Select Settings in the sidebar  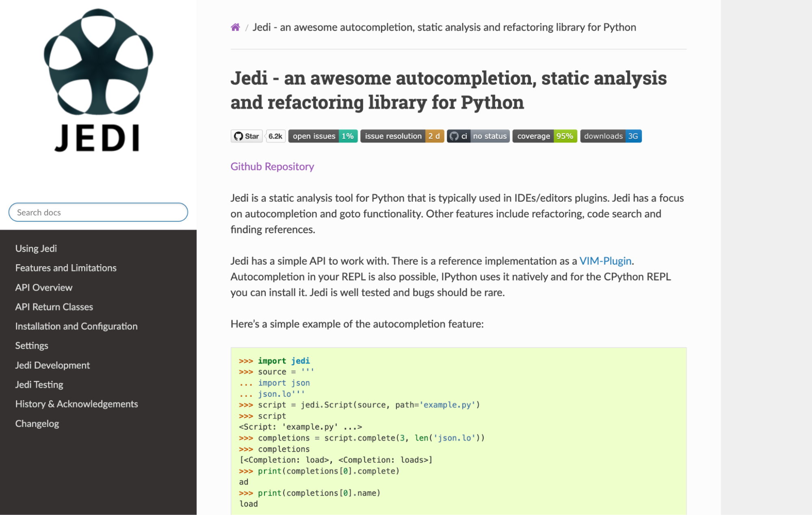[x=32, y=346]
